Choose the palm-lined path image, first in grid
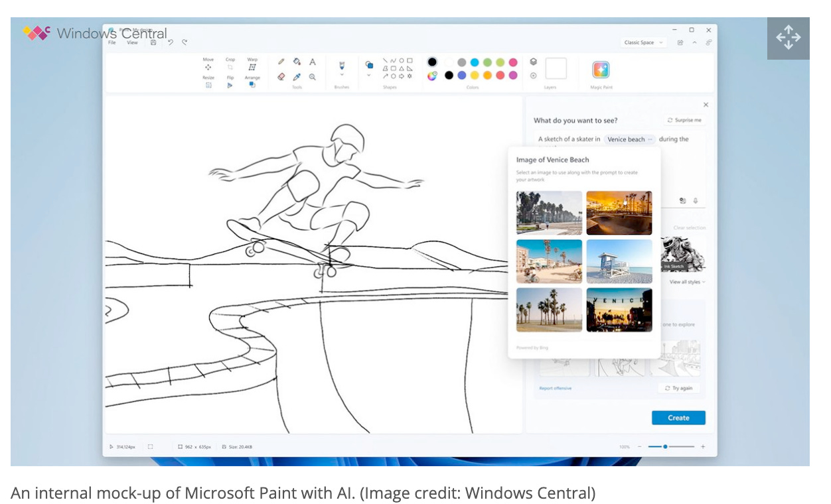 (x=550, y=213)
